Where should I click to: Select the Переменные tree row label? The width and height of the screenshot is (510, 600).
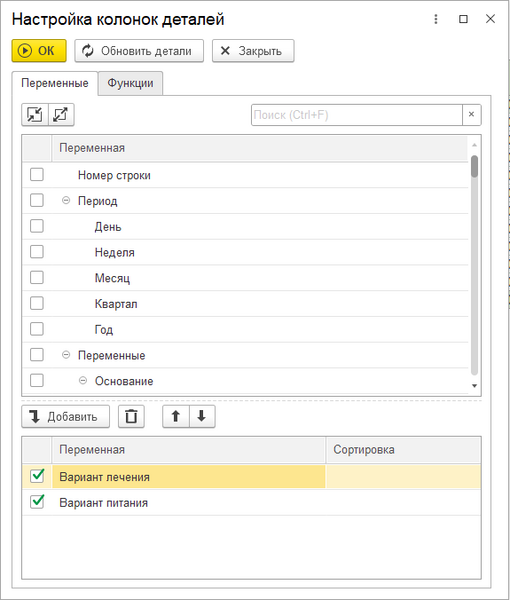pyautogui.click(x=112, y=355)
